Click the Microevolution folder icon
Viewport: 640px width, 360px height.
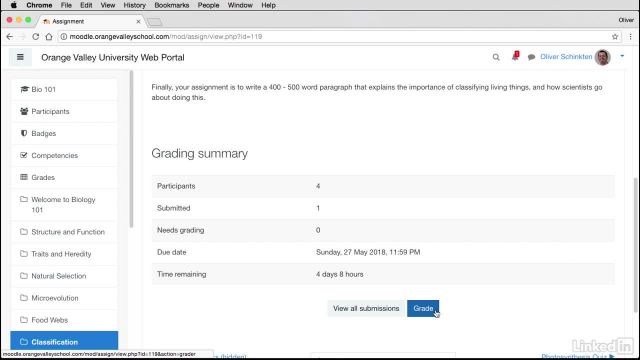click(24, 298)
